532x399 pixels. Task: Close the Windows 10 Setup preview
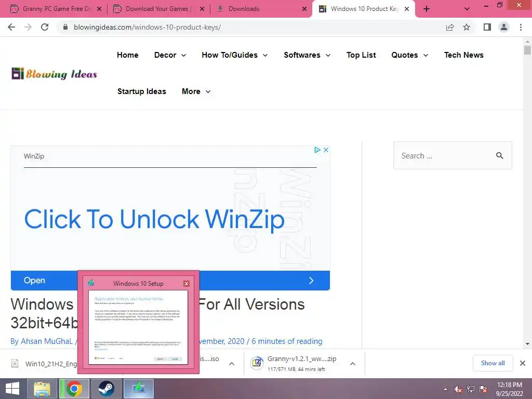click(187, 284)
